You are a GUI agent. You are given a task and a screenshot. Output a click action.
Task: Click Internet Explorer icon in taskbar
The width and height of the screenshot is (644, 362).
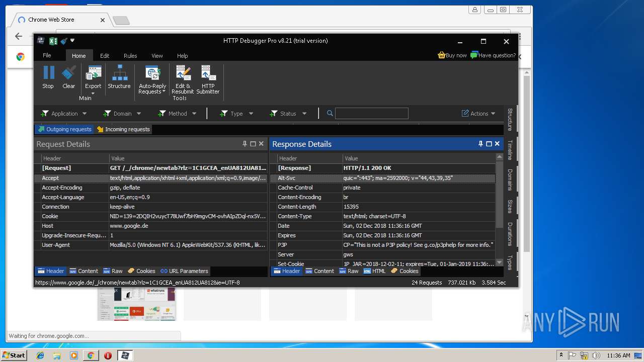click(x=40, y=355)
